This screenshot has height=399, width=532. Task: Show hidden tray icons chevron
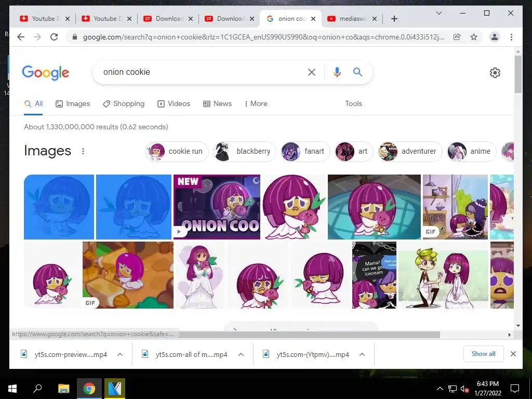pyautogui.click(x=440, y=389)
